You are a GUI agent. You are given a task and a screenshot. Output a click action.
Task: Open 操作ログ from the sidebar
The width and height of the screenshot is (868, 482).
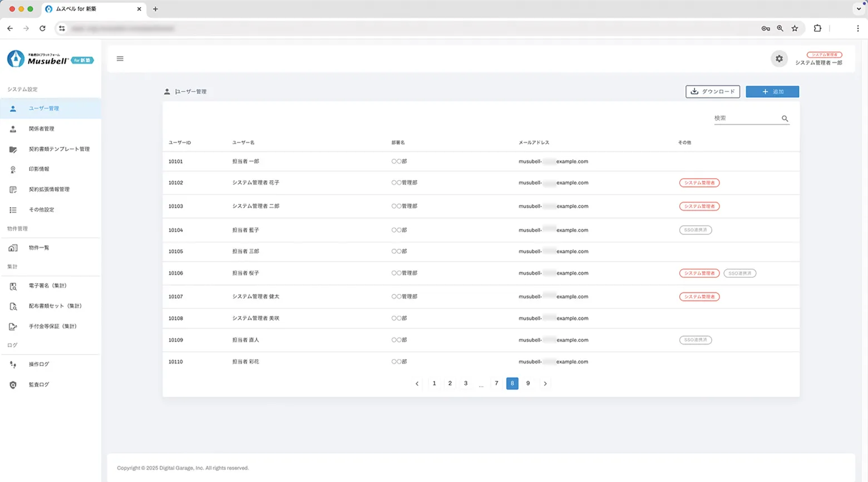pos(39,364)
